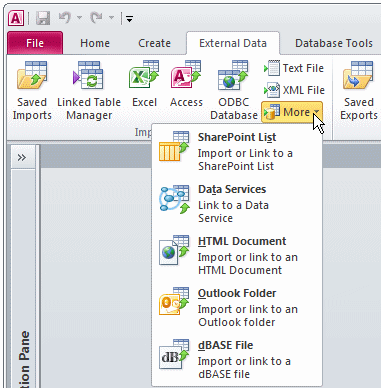
Task: Click the Access import icon
Action: click(x=186, y=75)
